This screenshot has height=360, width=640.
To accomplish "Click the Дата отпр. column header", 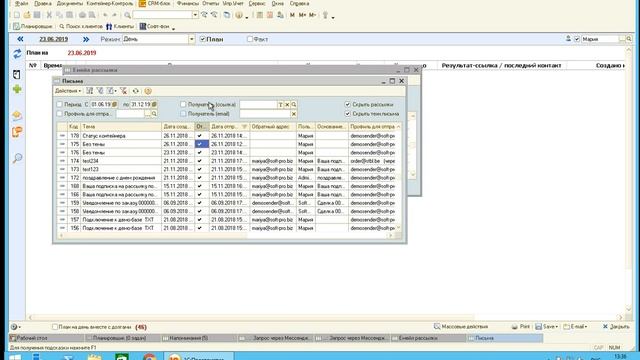I will point(229,127).
